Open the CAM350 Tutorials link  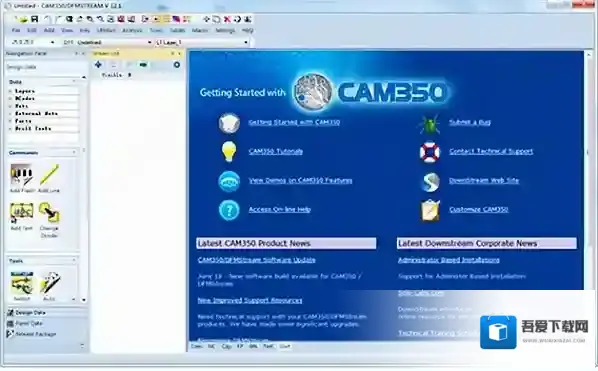coord(276,151)
